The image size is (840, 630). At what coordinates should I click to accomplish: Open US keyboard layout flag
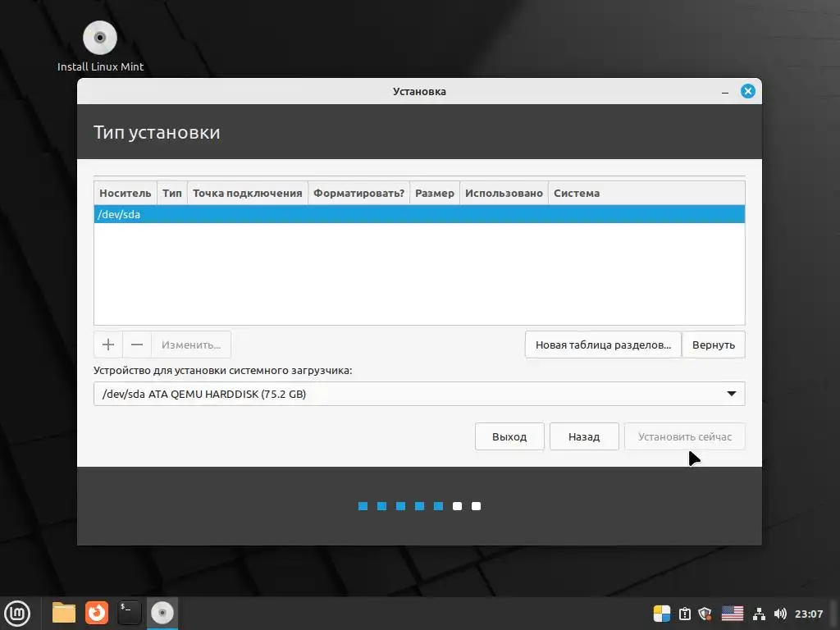click(733, 614)
